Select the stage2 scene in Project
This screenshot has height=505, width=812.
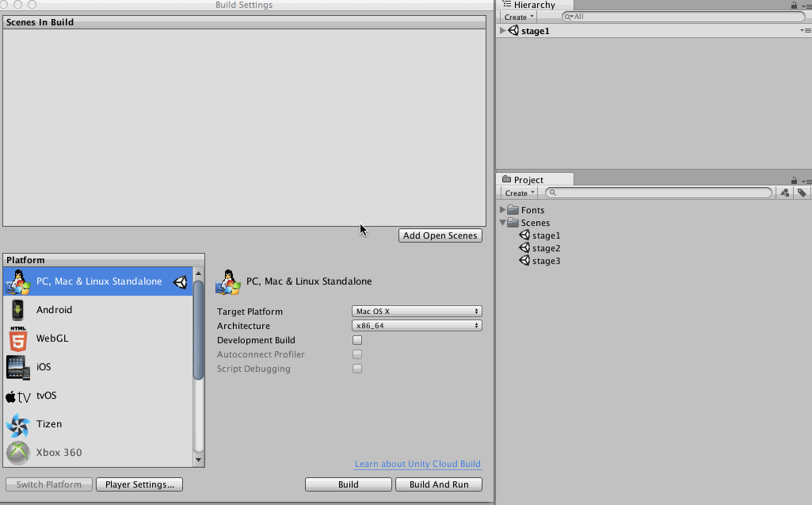pos(545,247)
